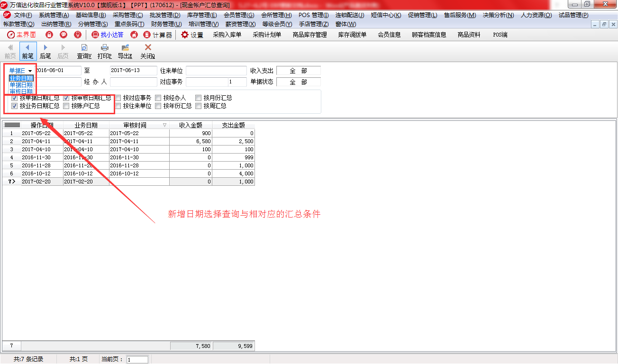Screen dimensions: 618x364
Task: Go to 前笔 previous record
Action: point(28,51)
